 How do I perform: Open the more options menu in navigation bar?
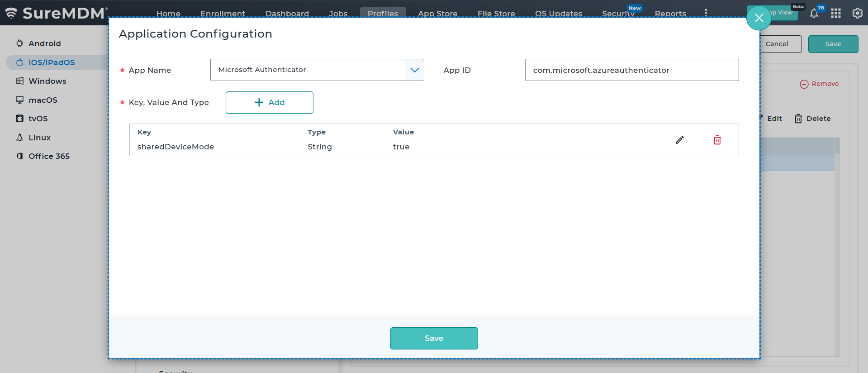click(x=706, y=13)
